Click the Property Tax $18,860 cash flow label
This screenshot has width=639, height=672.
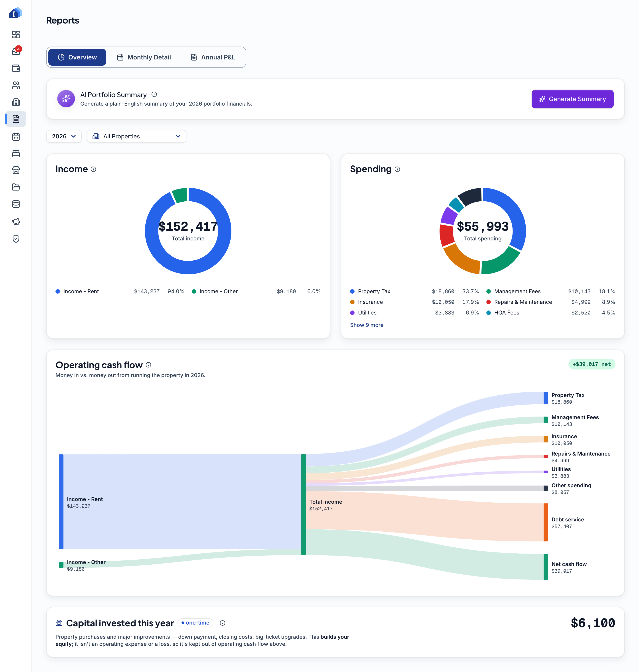point(568,398)
